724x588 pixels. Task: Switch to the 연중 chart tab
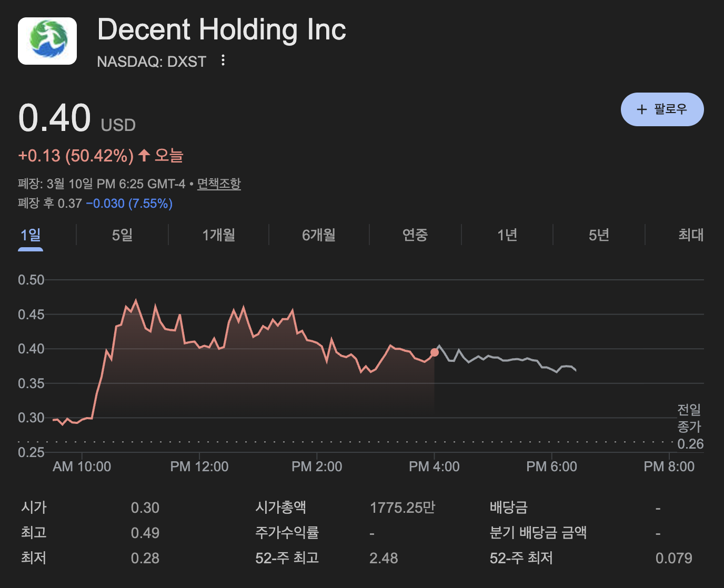pos(415,235)
